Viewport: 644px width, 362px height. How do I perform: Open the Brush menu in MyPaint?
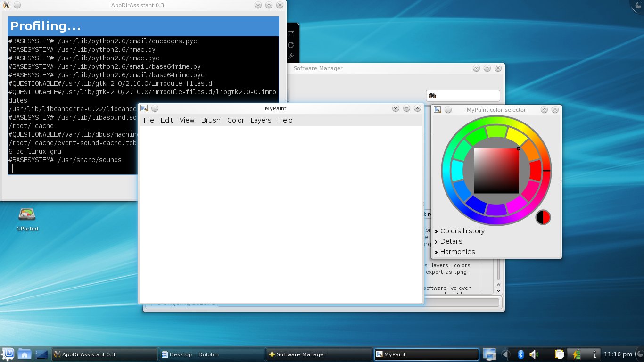[211, 120]
